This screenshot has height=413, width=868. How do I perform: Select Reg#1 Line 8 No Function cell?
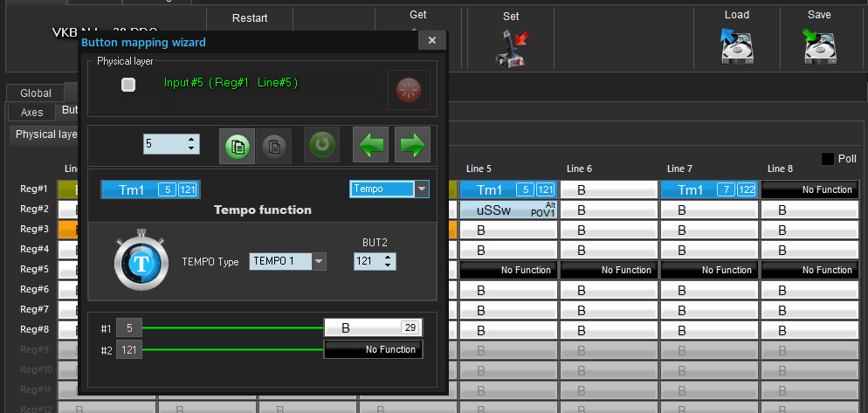pos(809,189)
